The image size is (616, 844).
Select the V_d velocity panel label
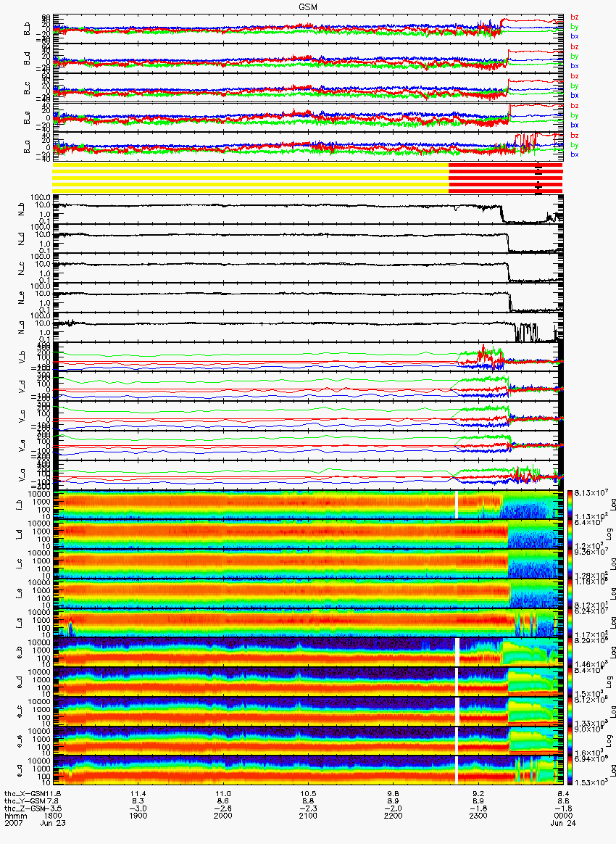pyautogui.click(x=22, y=386)
